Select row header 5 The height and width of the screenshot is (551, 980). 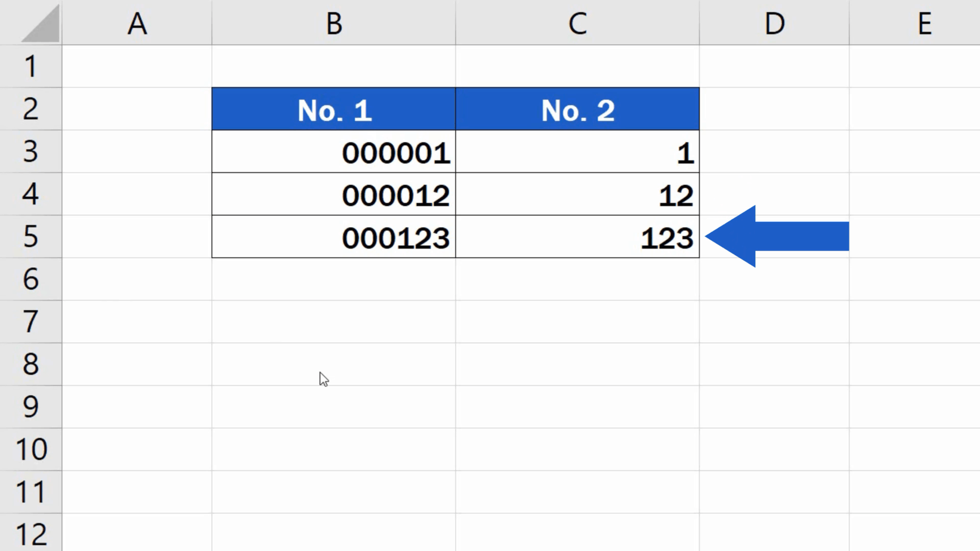click(x=30, y=237)
